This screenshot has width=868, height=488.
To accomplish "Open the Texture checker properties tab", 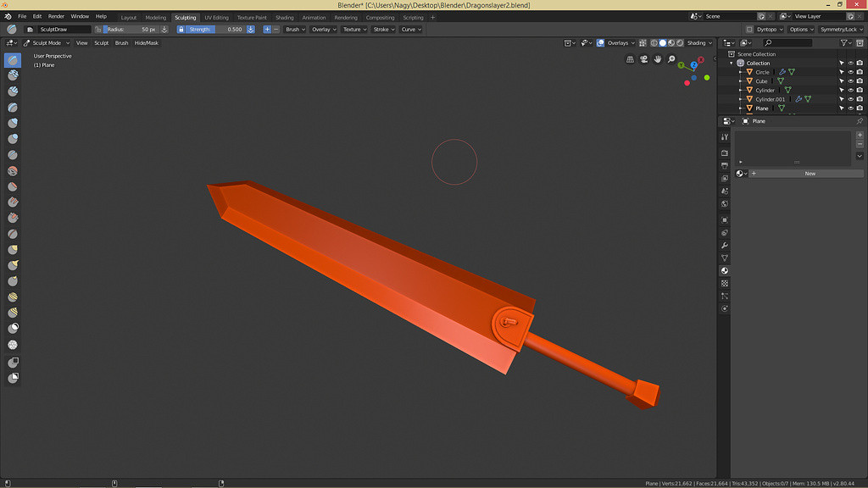I will click(725, 283).
